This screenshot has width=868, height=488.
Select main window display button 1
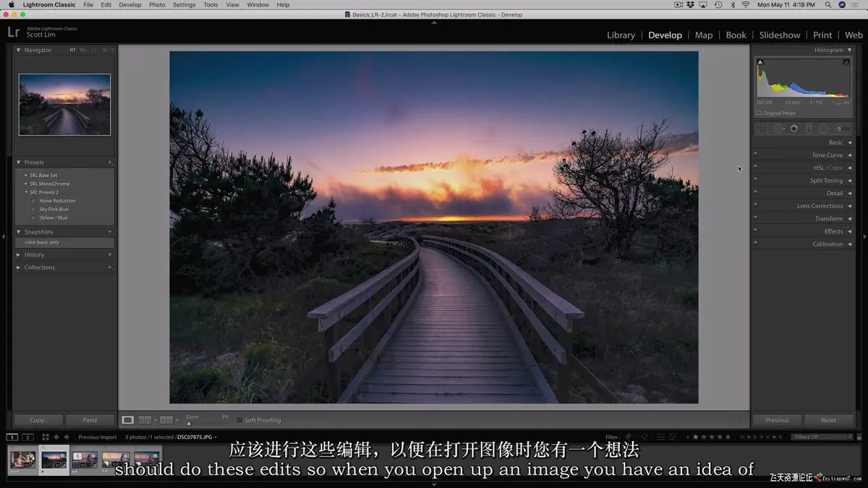coord(12,437)
